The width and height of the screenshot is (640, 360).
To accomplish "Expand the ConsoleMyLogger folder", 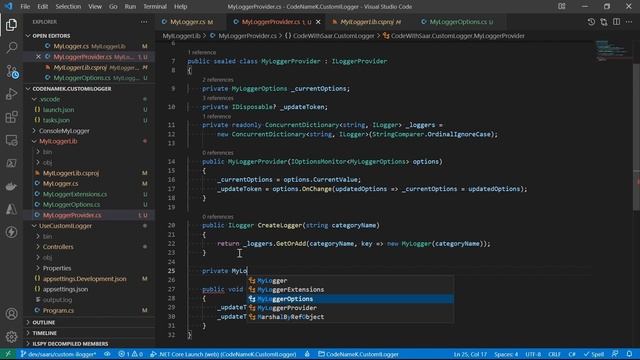I will click(x=89, y=131).
